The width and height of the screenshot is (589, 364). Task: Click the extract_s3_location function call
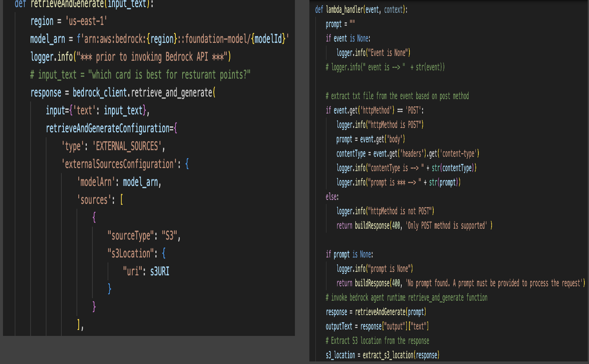(x=388, y=355)
